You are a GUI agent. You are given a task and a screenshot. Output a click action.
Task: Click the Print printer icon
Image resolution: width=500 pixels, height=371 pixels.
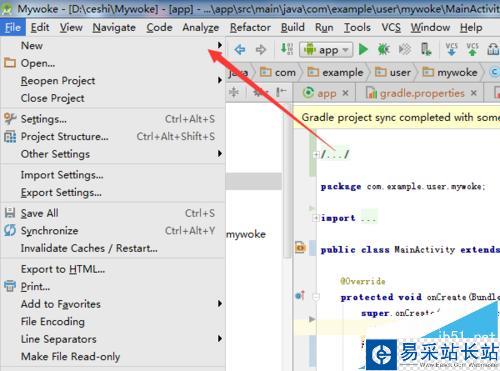10,286
